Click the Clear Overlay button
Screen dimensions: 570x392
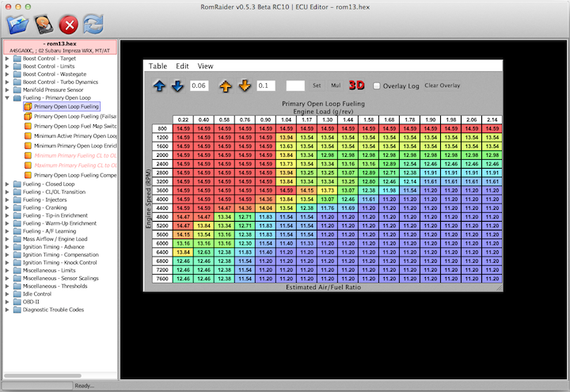[442, 86]
